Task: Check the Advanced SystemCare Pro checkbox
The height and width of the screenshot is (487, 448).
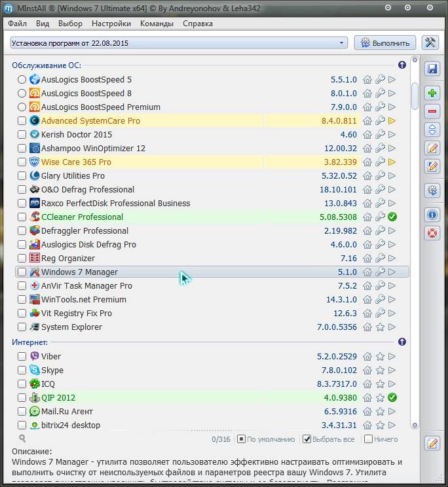Action: 22,120
